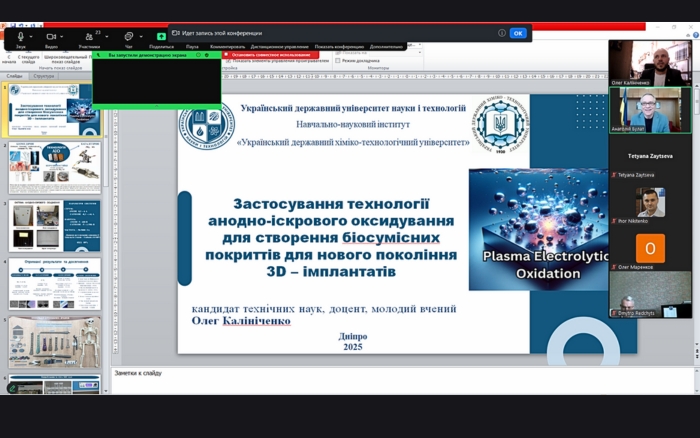Image resolution: width=700 pixels, height=438 pixels.
Task: Toggle presenter mode checkbox
Action: (x=338, y=61)
